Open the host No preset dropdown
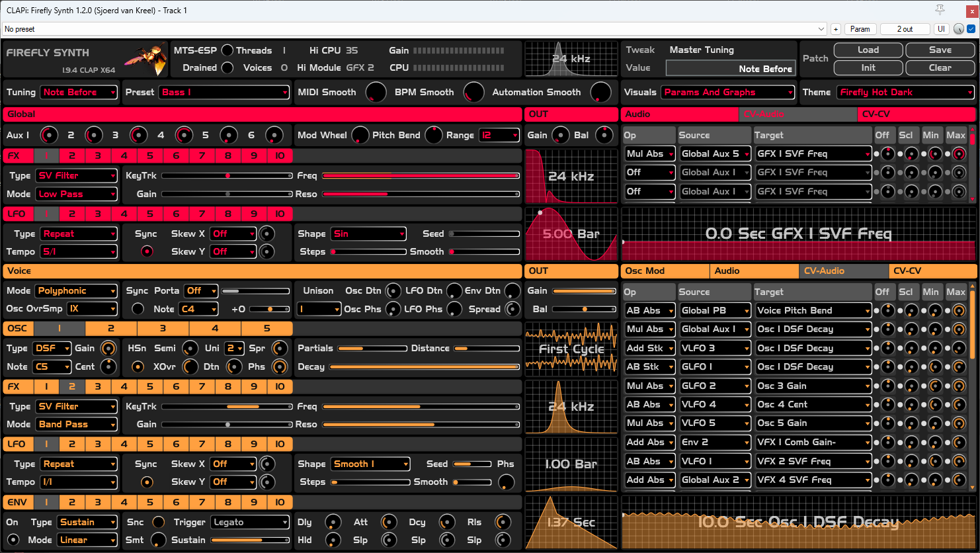This screenshot has width=980, height=553. tap(414, 29)
